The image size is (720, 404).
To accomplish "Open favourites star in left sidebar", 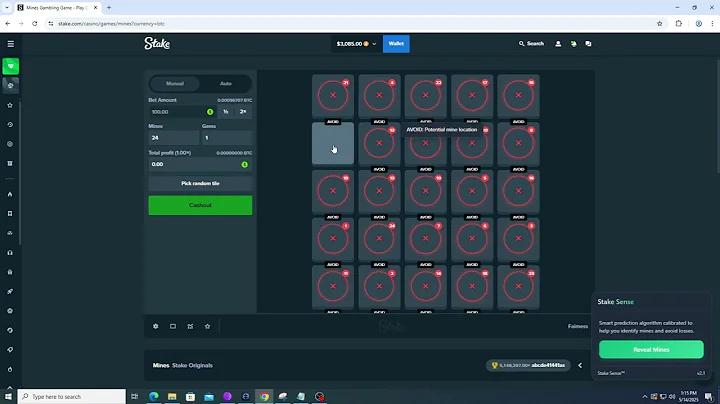I will coord(10,105).
